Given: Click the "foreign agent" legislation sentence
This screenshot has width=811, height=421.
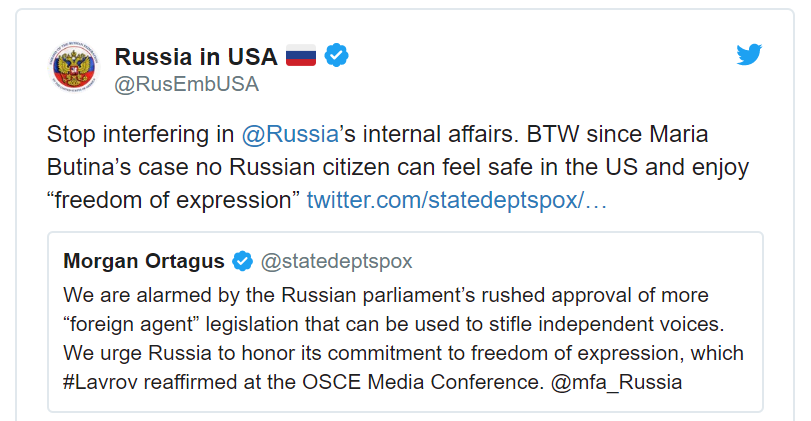Looking at the screenshot, I should (x=394, y=324).
